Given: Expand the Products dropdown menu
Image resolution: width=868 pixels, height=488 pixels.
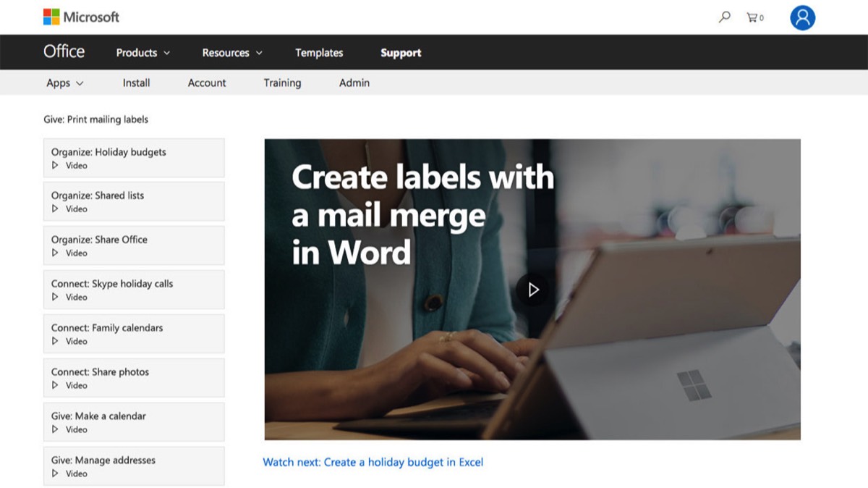Looking at the screenshot, I should tap(143, 53).
